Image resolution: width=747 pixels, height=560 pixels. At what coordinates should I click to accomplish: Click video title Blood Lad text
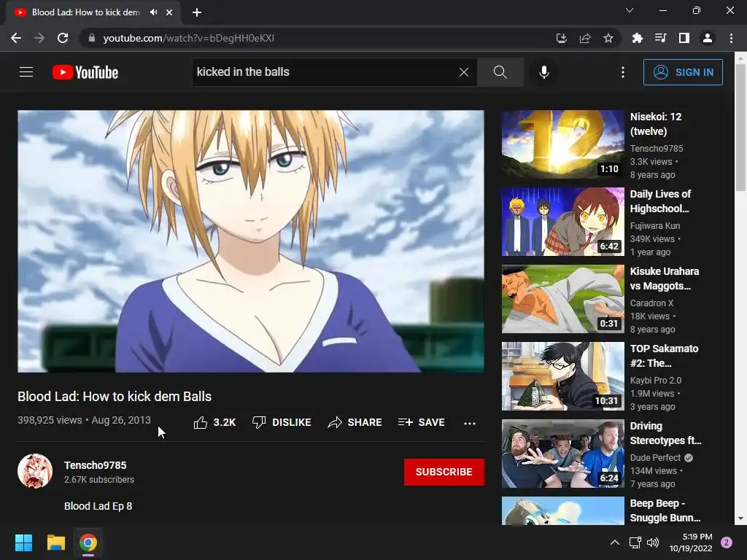click(x=115, y=396)
